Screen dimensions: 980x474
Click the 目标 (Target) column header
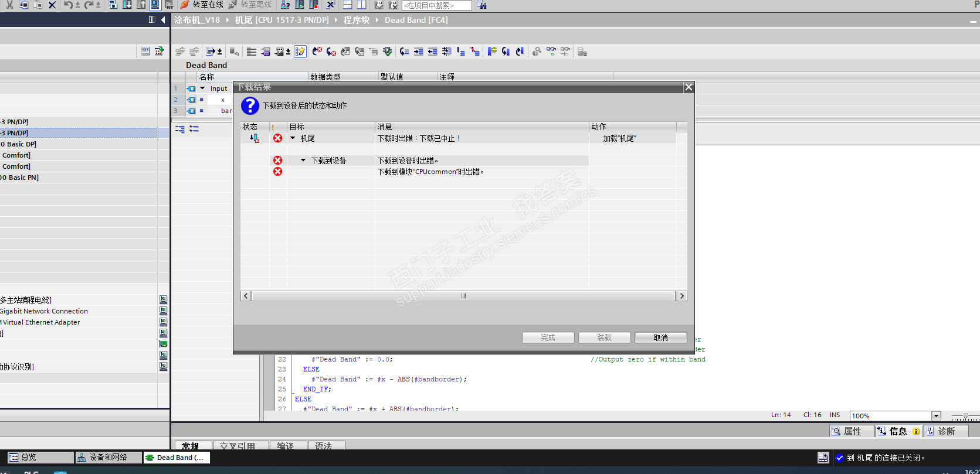pyautogui.click(x=331, y=127)
